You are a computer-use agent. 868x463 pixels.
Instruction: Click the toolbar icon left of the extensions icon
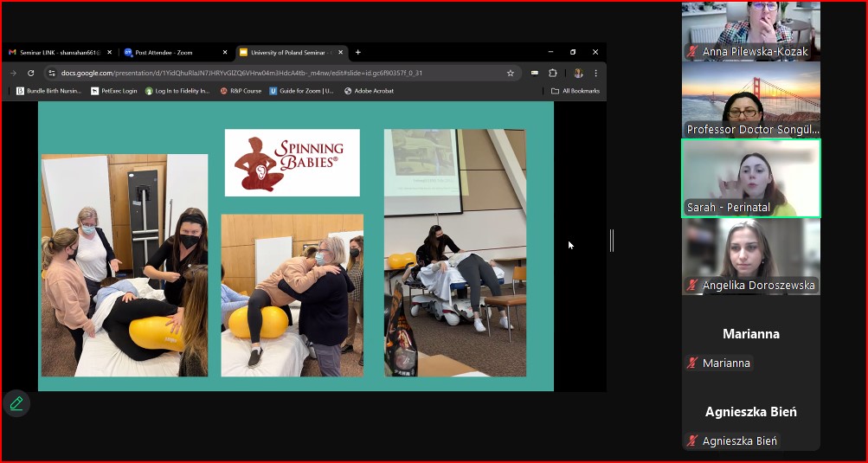[x=535, y=73]
